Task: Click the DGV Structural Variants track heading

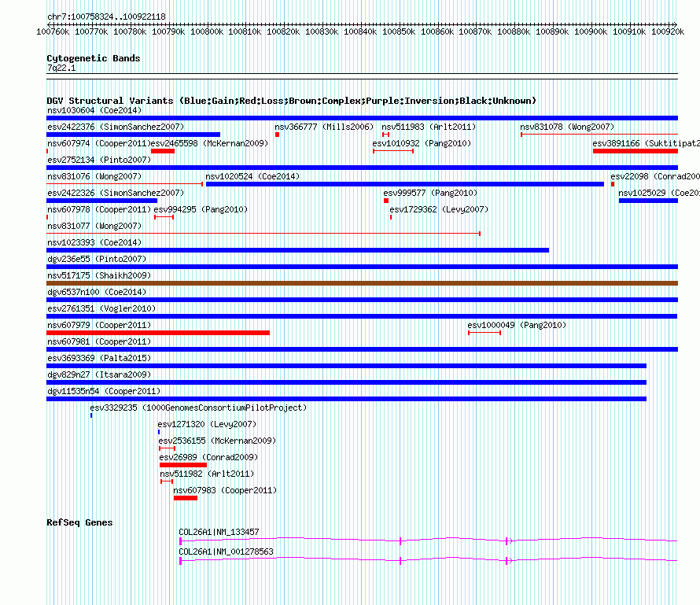Action: 291,101
